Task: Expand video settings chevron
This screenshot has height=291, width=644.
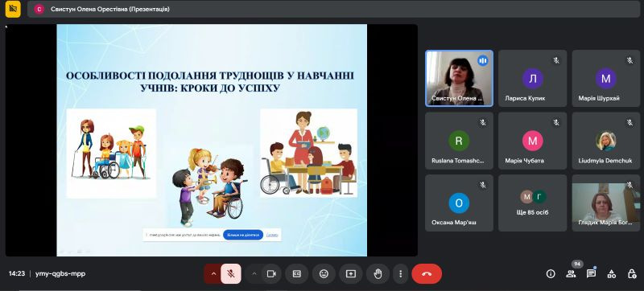Action: (254, 274)
